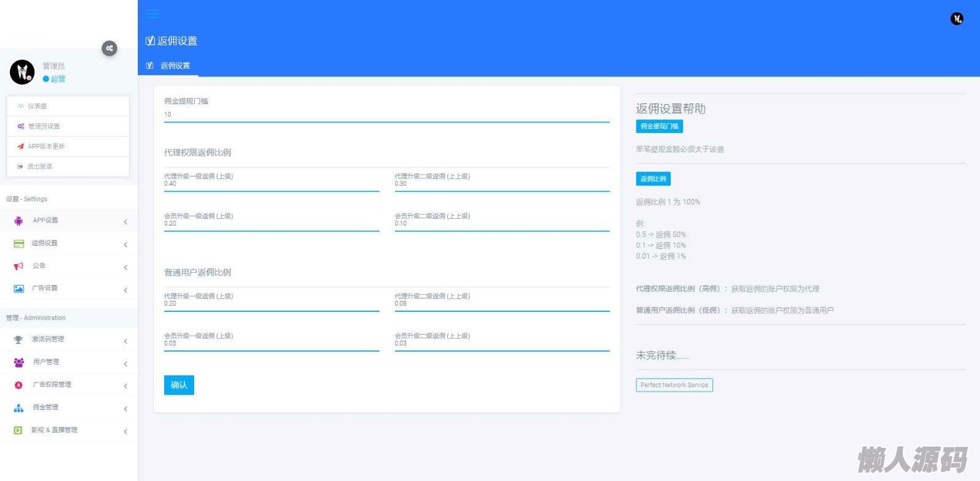Viewport: 980px width, 481px height.
Task: Click the picture icon for 广告设置
Action: click(x=18, y=289)
